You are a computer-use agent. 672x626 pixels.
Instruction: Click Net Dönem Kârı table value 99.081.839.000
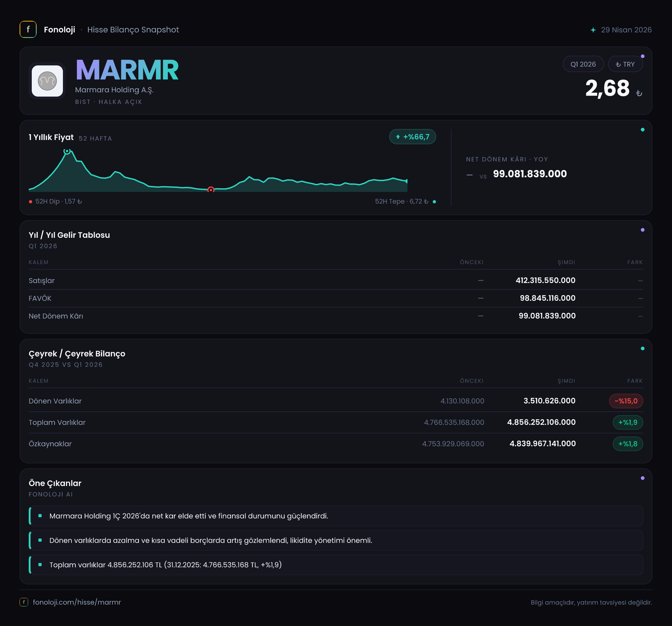(547, 316)
